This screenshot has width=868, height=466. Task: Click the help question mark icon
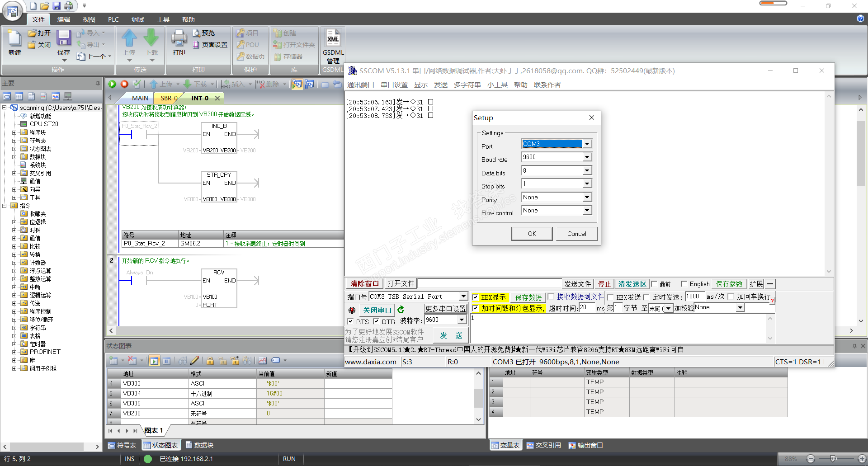(x=860, y=19)
